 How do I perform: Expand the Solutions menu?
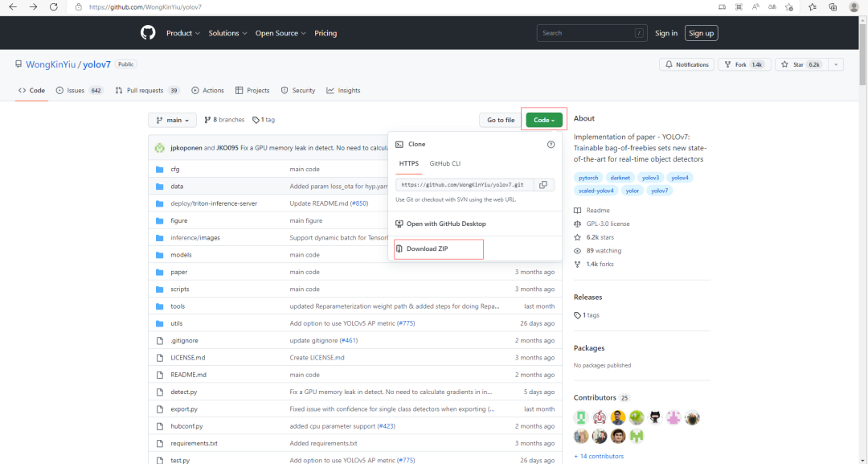[x=227, y=33]
